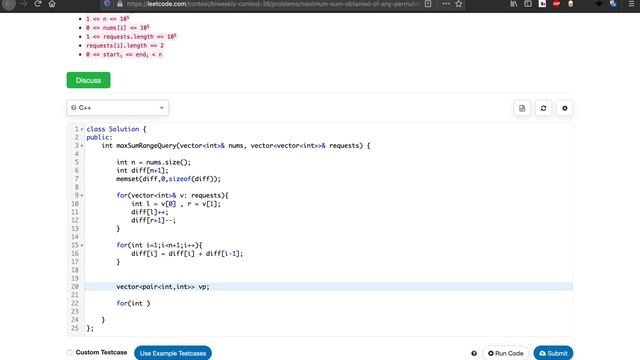
Task: Open the blue translate extension icon
Action: [x=613, y=4]
